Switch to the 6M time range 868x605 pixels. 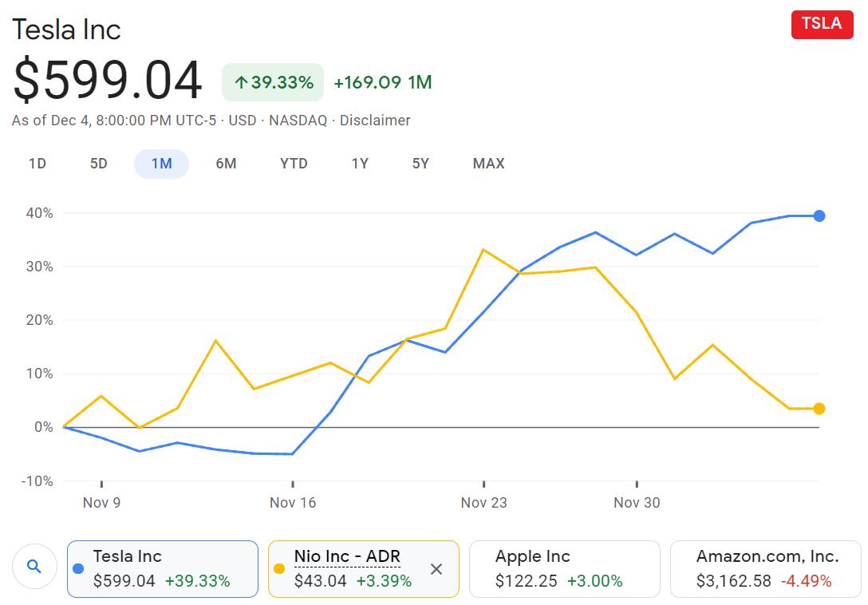tap(226, 164)
